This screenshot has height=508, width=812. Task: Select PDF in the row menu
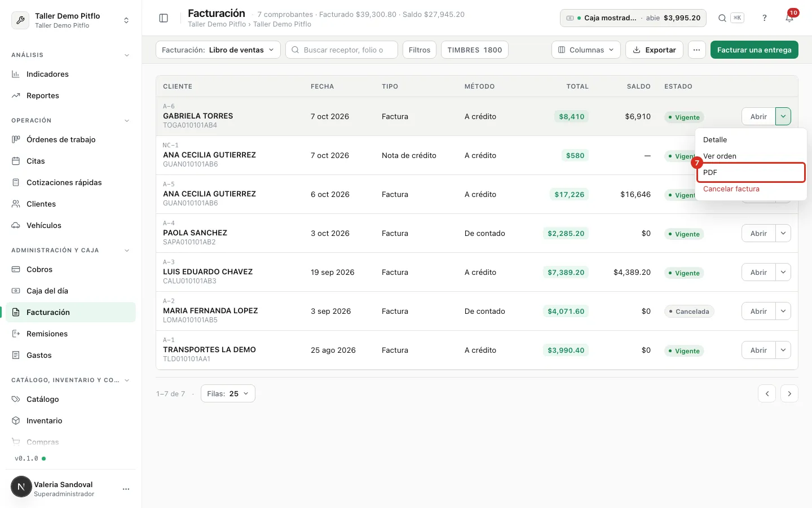(x=751, y=172)
